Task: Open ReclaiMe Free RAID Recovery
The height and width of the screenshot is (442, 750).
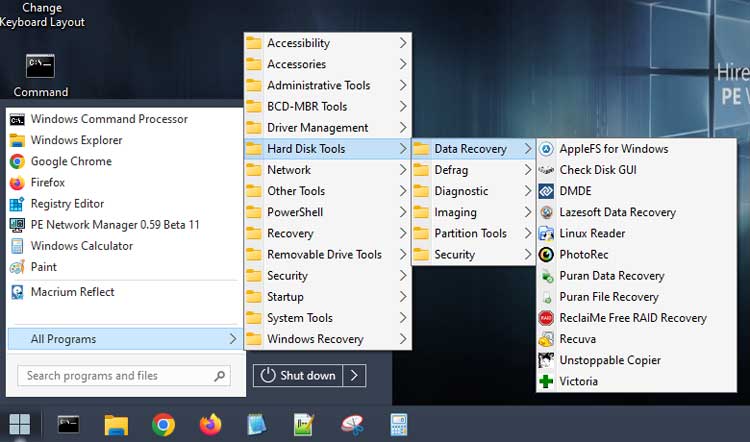Action: (x=636, y=318)
